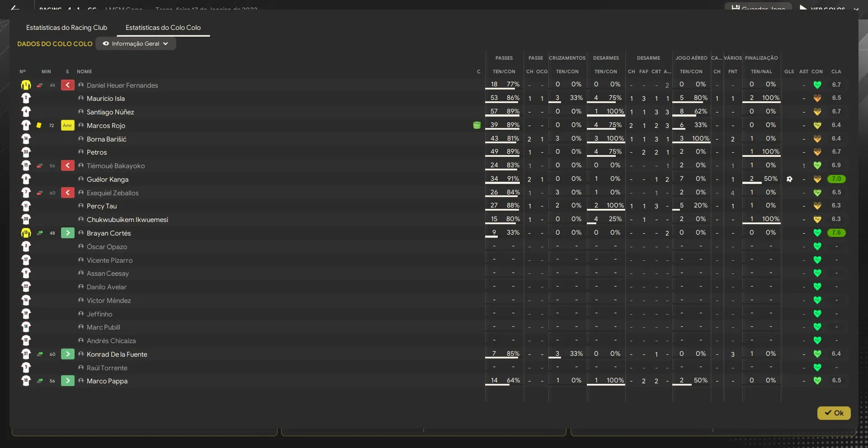The width and height of the screenshot is (868, 448).
Task: Open the Informação Geral dropdown
Action: point(136,44)
